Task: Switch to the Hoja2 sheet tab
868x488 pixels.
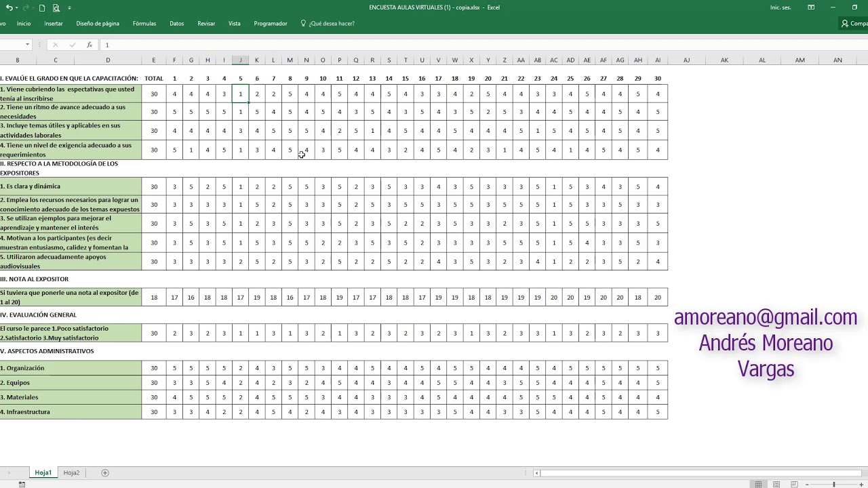Action: coord(71,472)
